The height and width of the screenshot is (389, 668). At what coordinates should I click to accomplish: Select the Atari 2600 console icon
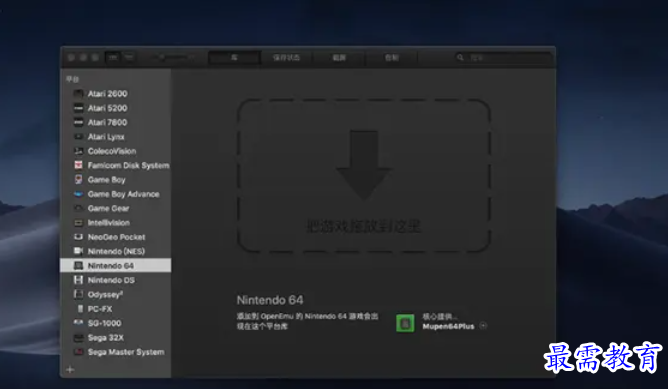click(x=78, y=94)
